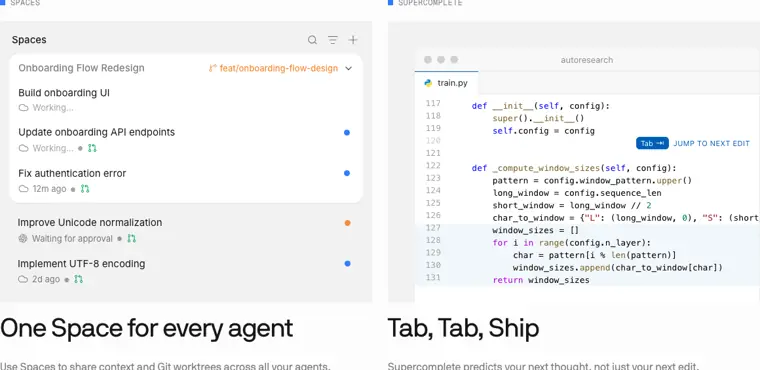Add a new Space with plus icon

[353, 40]
